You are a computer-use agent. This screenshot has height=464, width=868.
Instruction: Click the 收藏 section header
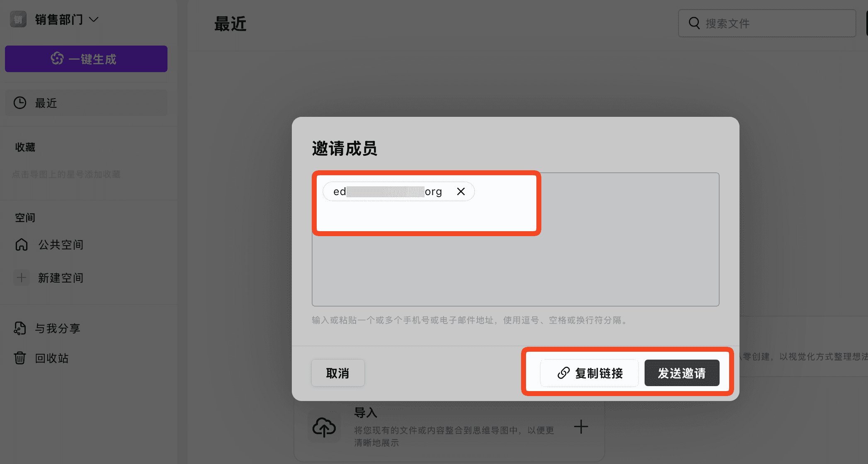(x=25, y=147)
